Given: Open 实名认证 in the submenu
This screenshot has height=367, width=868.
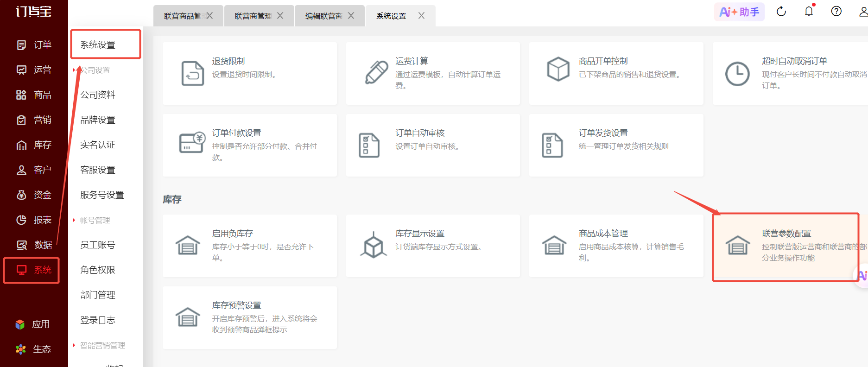Looking at the screenshot, I should pyautogui.click(x=98, y=145).
